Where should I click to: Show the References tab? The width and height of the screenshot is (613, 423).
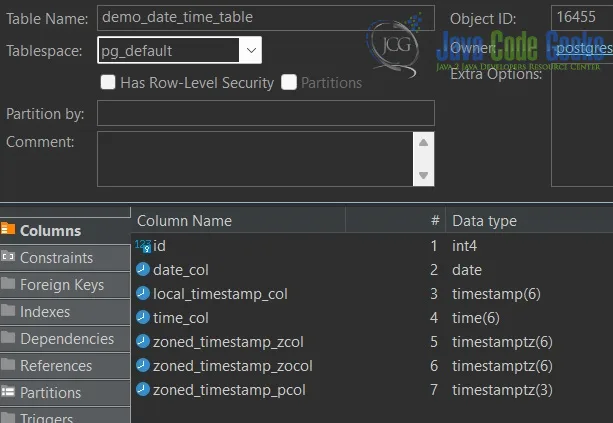pos(65,366)
